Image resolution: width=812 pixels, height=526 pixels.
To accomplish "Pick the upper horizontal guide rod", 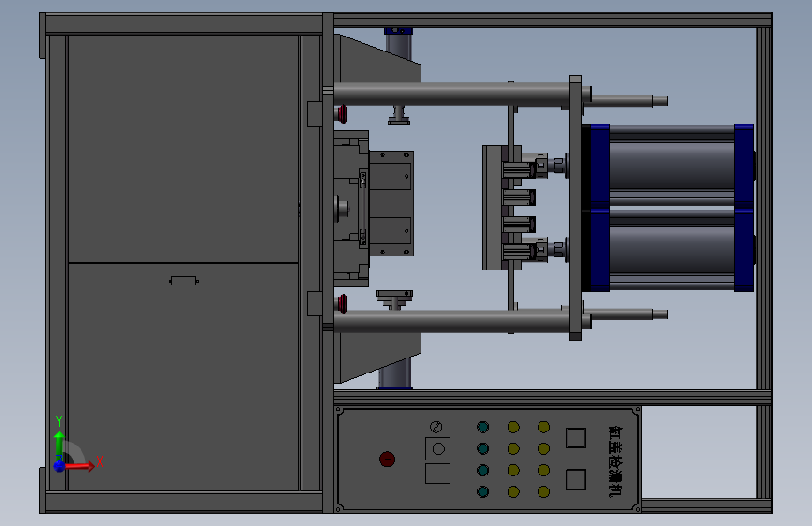I will (451, 95).
